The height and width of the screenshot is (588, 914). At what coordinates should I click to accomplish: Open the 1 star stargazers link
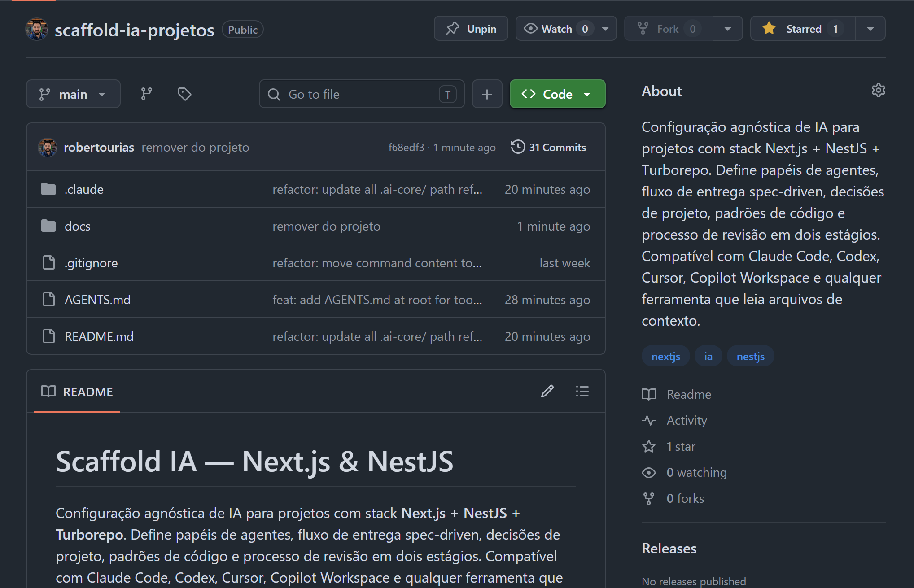681,446
